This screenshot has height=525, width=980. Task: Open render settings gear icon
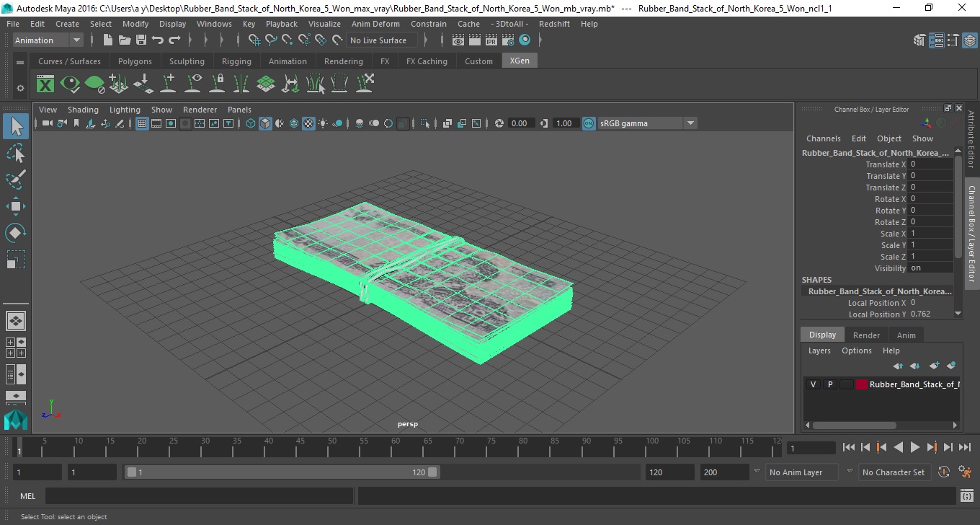[x=508, y=40]
